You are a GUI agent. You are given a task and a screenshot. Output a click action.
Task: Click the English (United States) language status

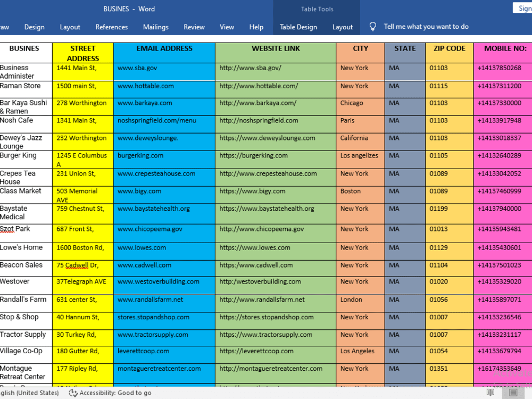pyautogui.click(x=29, y=393)
